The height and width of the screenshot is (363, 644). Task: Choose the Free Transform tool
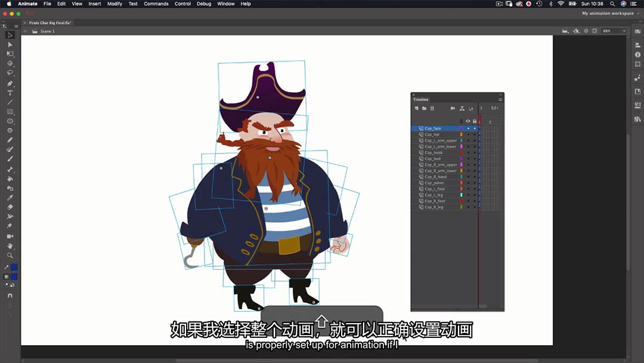[x=10, y=54]
